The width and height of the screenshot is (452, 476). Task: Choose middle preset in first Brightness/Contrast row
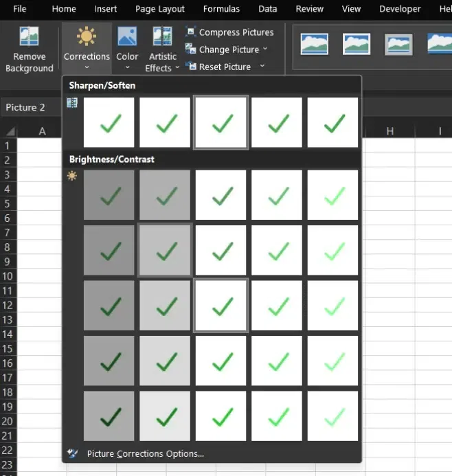(x=221, y=195)
